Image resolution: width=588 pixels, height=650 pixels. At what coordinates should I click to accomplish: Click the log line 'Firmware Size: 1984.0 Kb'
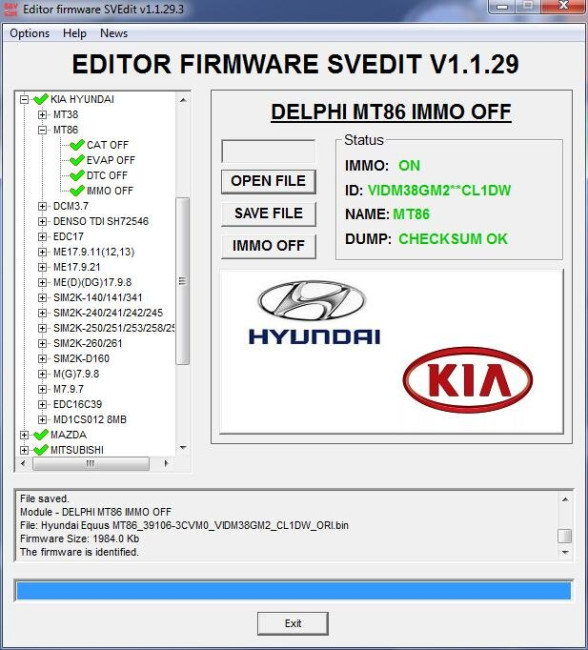(x=80, y=539)
